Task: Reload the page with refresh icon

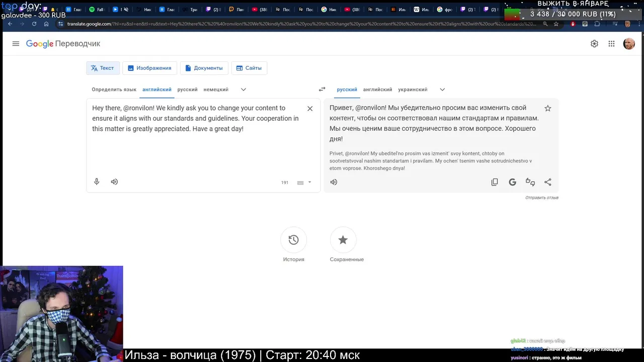Action: coord(34,24)
